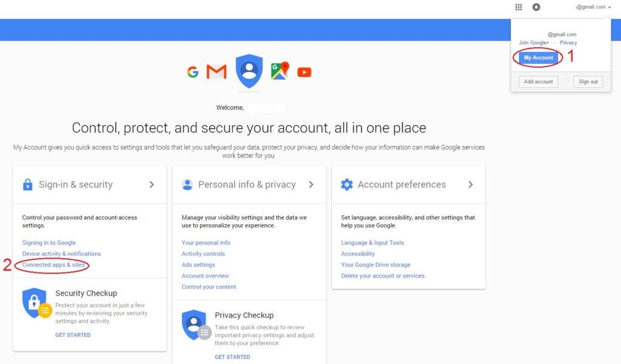Viewport: 621px width, 364px height.
Task: Click the blue profile shield icon
Action: pyautogui.click(x=249, y=71)
